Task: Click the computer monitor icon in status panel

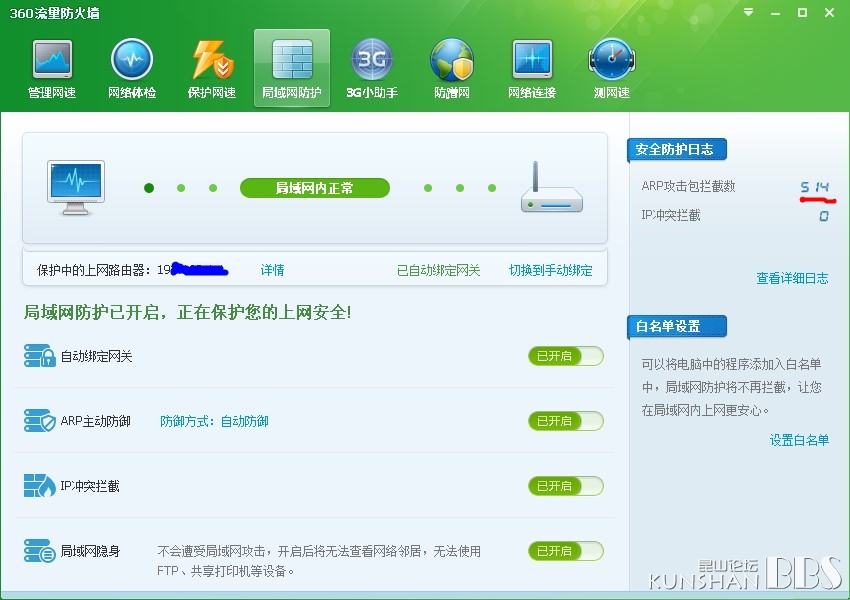Action: click(76, 188)
